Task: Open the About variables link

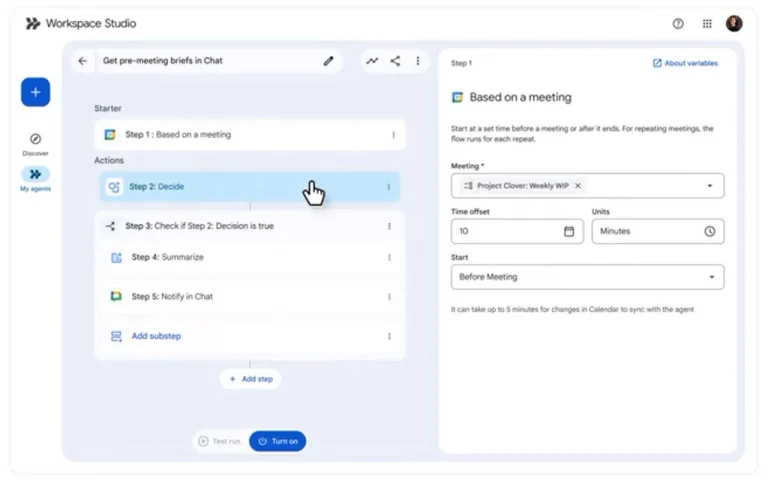Action: tap(685, 63)
